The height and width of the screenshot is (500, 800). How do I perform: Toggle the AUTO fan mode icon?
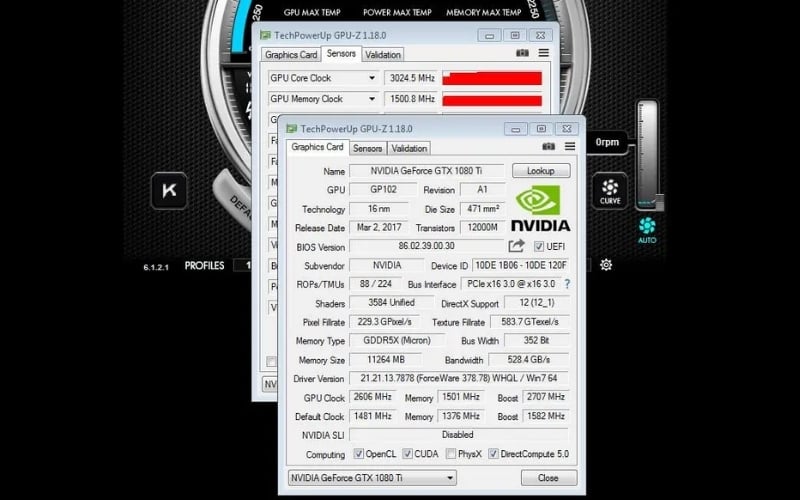click(647, 226)
